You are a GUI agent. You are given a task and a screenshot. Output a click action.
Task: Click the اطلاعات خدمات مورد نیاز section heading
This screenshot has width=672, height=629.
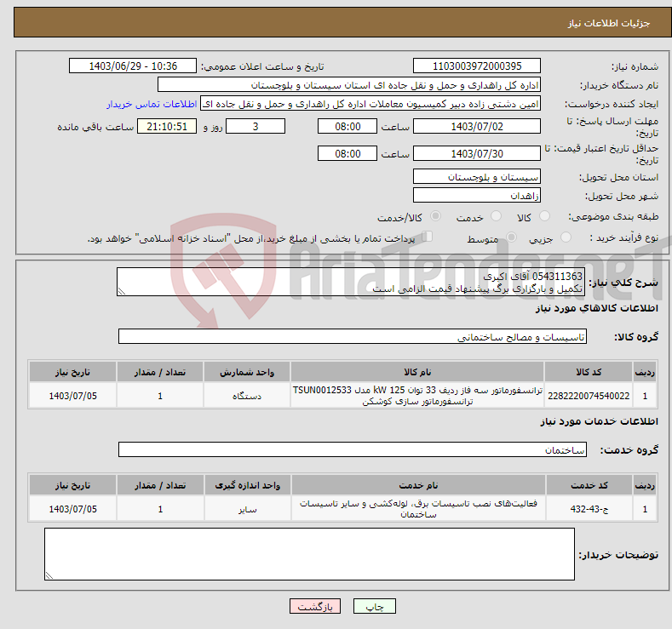[x=599, y=421]
